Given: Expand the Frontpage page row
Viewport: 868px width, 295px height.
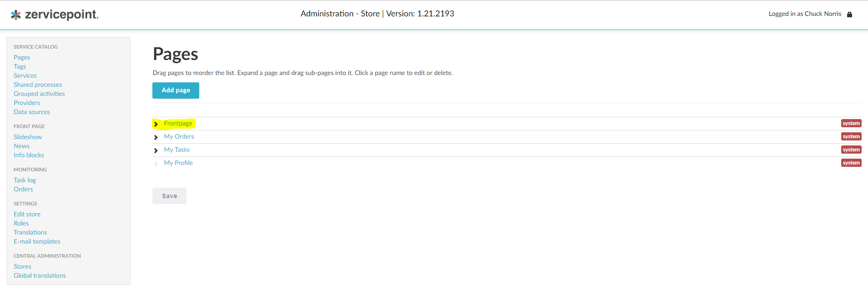Looking at the screenshot, I should [156, 124].
